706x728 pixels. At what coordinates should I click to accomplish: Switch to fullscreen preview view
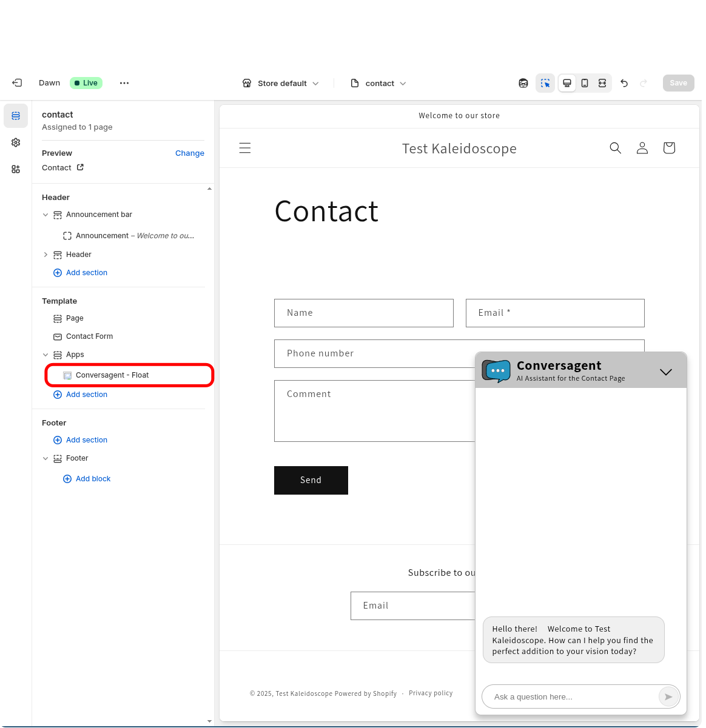click(x=602, y=83)
